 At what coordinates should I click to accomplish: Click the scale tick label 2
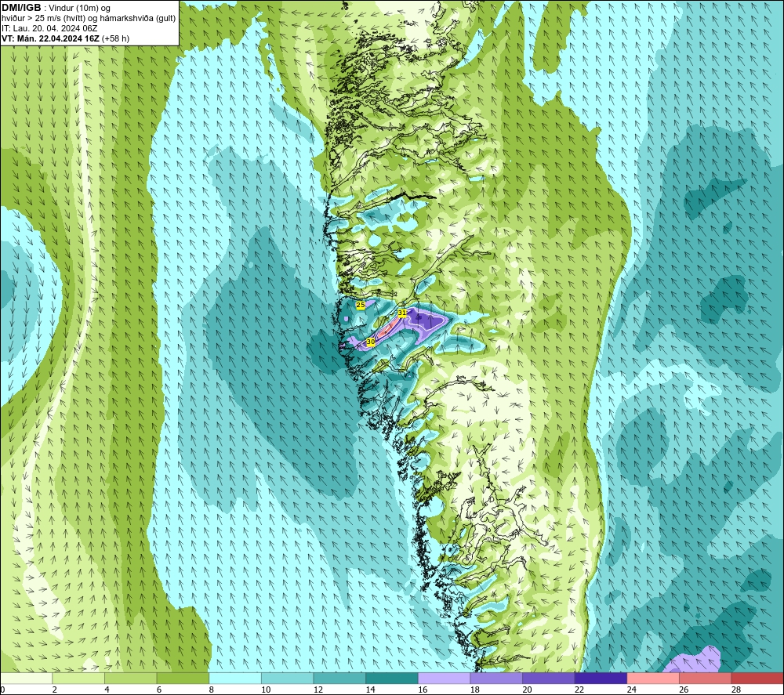55,690
